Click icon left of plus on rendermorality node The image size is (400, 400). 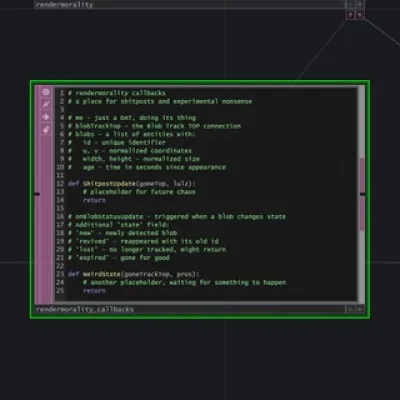click(350, 4)
